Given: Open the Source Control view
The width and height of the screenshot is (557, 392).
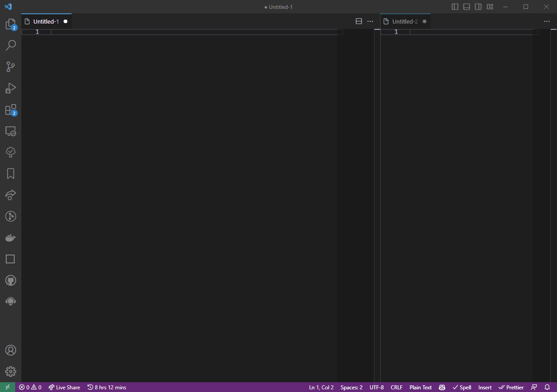Looking at the screenshot, I should tap(11, 66).
